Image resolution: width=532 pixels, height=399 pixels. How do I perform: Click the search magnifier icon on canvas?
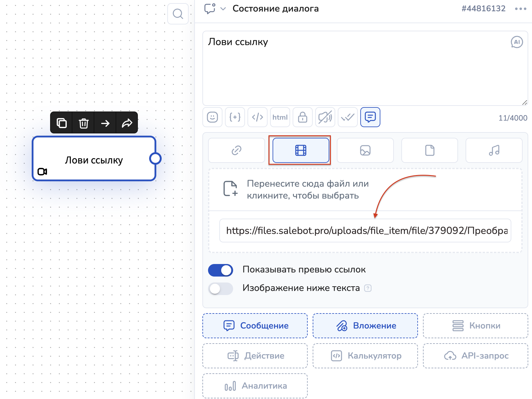click(178, 14)
